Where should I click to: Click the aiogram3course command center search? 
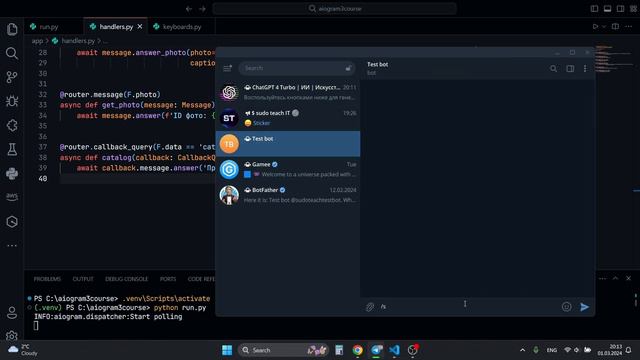pos(335,9)
